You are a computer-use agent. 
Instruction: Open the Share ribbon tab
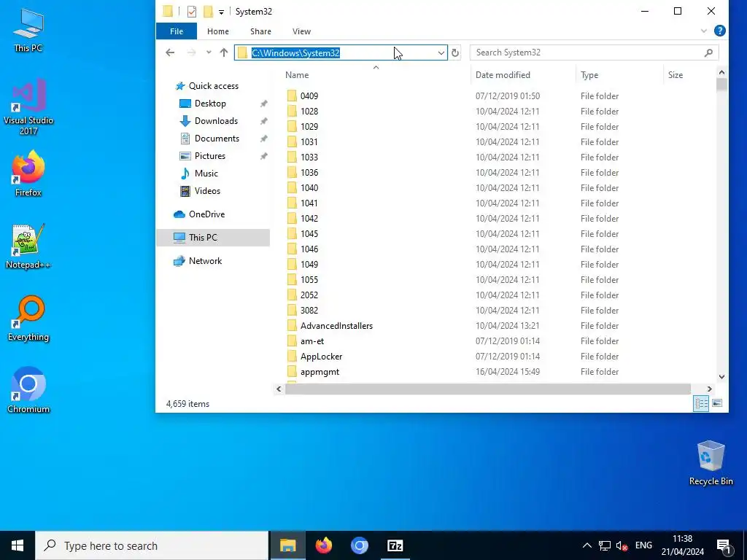pos(260,31)
